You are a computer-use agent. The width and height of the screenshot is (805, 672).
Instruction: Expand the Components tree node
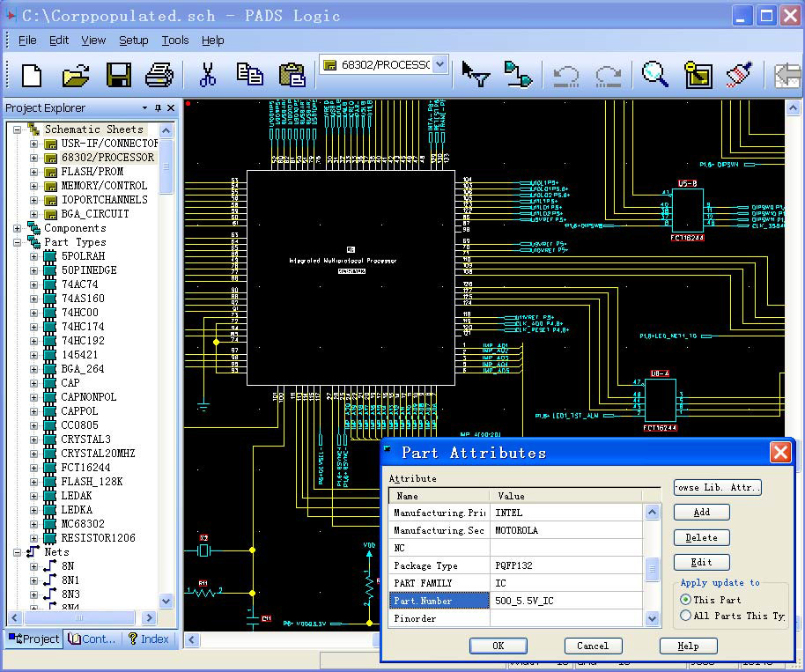(x=17, y=228)
